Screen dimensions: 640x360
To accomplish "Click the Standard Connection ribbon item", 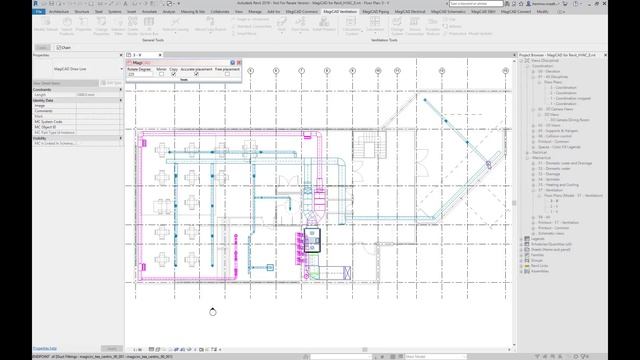I will click(252, 26).
